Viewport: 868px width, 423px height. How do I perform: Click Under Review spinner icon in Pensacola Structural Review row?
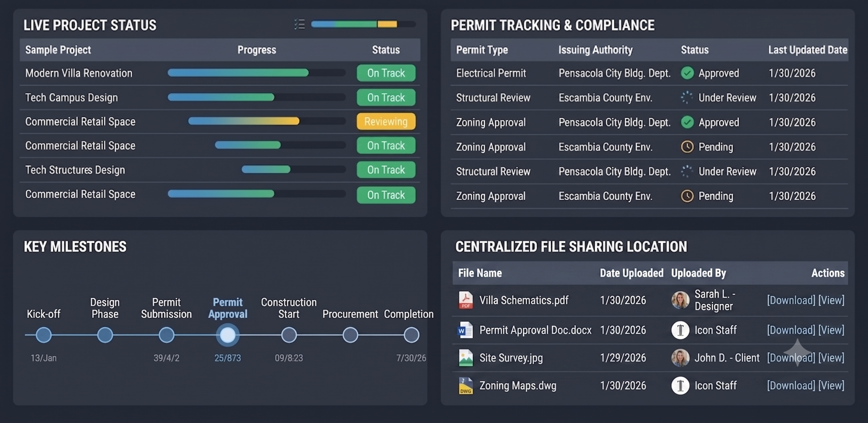[687, 171]
